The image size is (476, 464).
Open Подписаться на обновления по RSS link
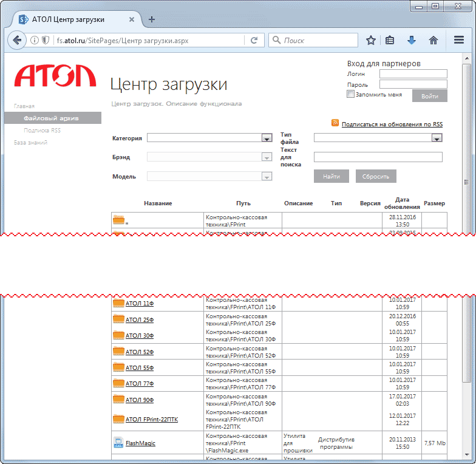[392, 124]
